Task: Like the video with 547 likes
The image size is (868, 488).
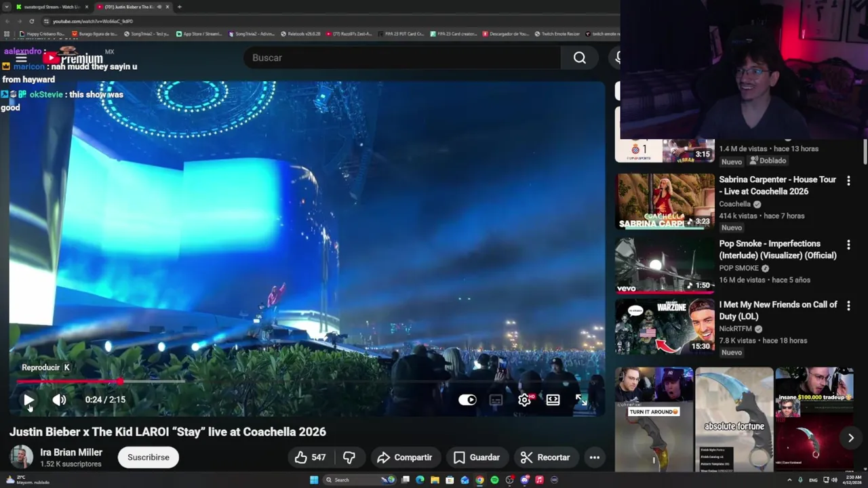Action: click(x=310, y=457)
